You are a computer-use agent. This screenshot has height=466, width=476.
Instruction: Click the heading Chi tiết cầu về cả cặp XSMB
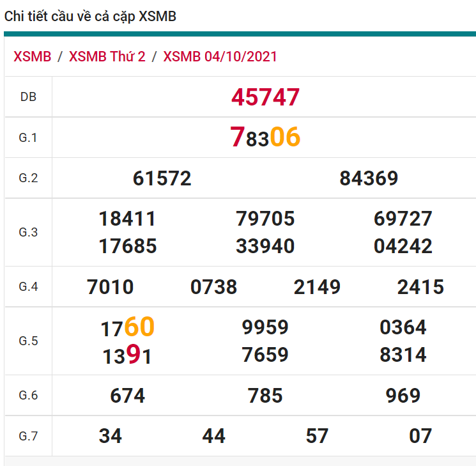tap(90, 17)
